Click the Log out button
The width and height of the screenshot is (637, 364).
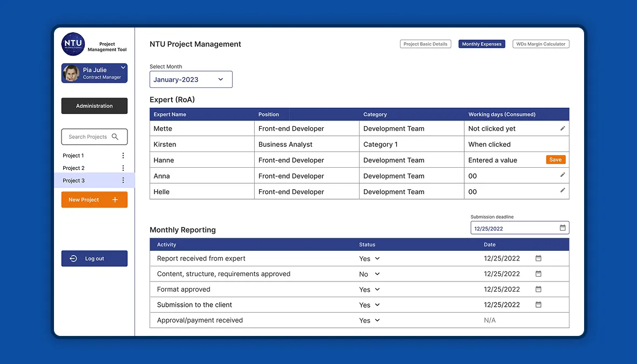coord(94,258)
